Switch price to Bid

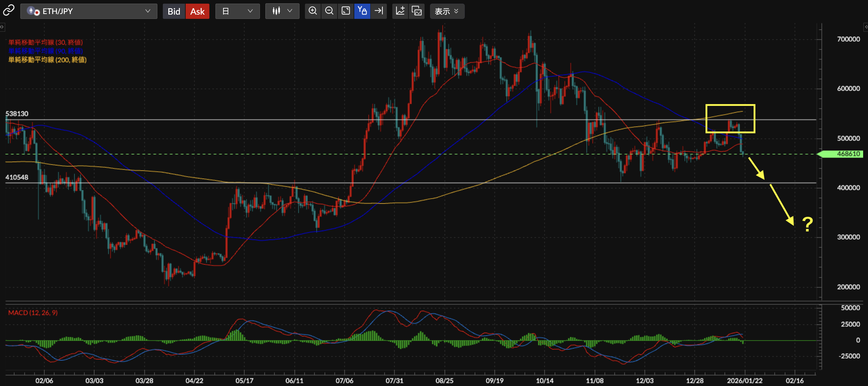pyautogui.click(x=174, y=12)
